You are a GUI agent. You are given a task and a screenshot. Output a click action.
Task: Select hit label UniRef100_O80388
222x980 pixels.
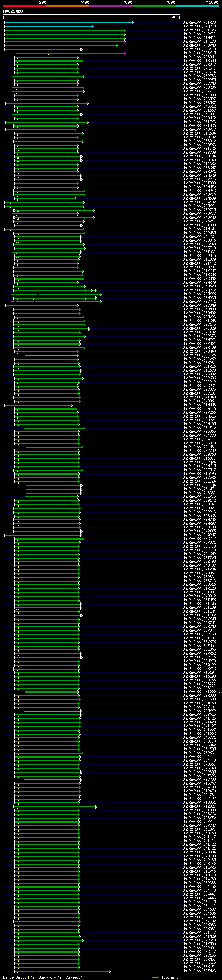199,883
